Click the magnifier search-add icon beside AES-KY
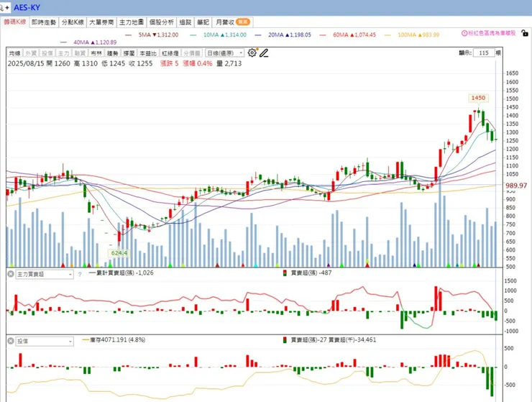The width and height of the screenshot is (532, 402). [x=4, y=7]
